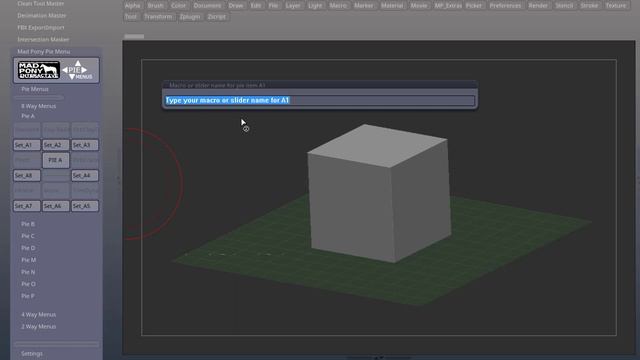Click the Set_A2 button
The height and width of the screenshot is (360, 640).
[56, 145]
